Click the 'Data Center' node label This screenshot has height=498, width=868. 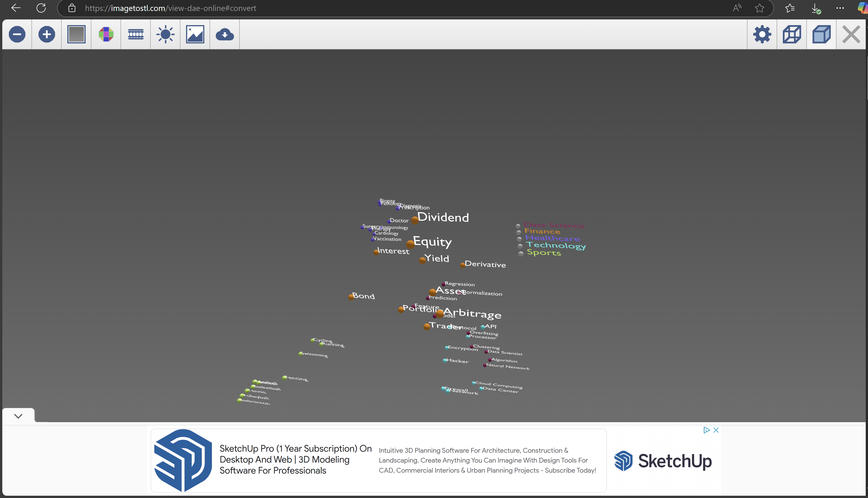click(500, 390)
